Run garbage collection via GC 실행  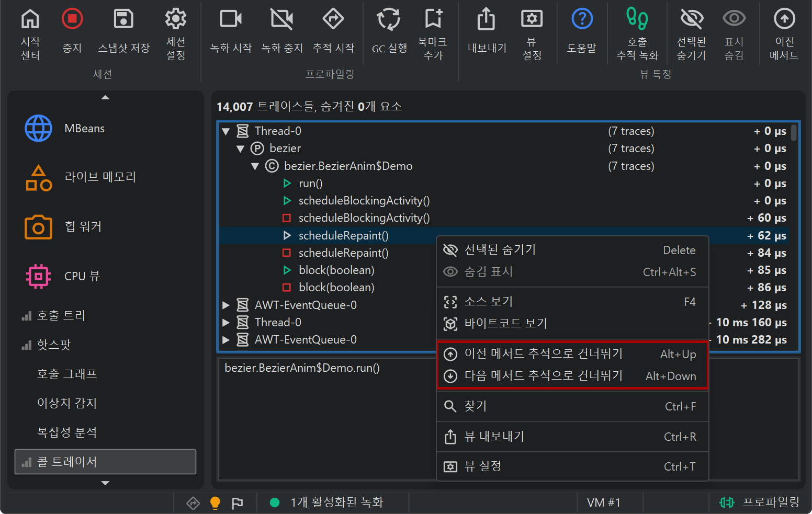(389, 31)
